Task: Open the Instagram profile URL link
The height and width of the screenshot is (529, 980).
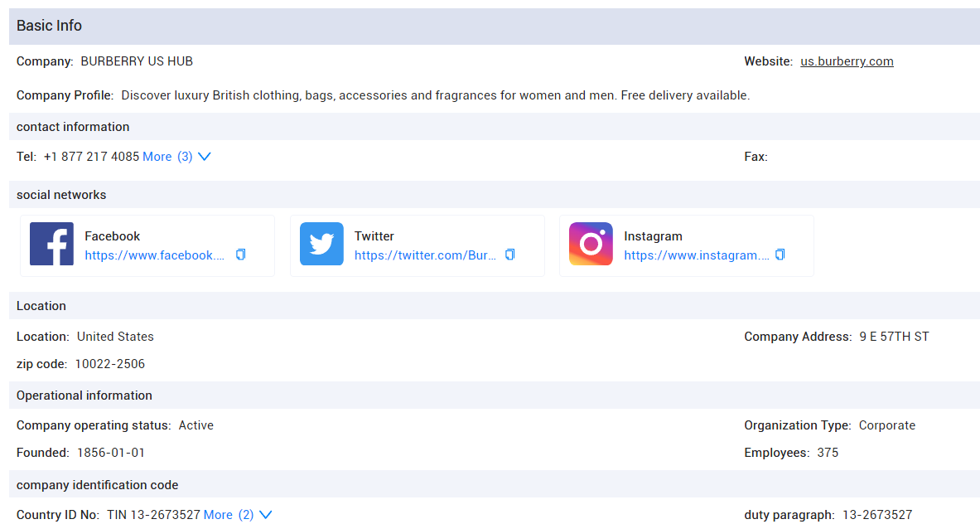Action: [696, 255]
